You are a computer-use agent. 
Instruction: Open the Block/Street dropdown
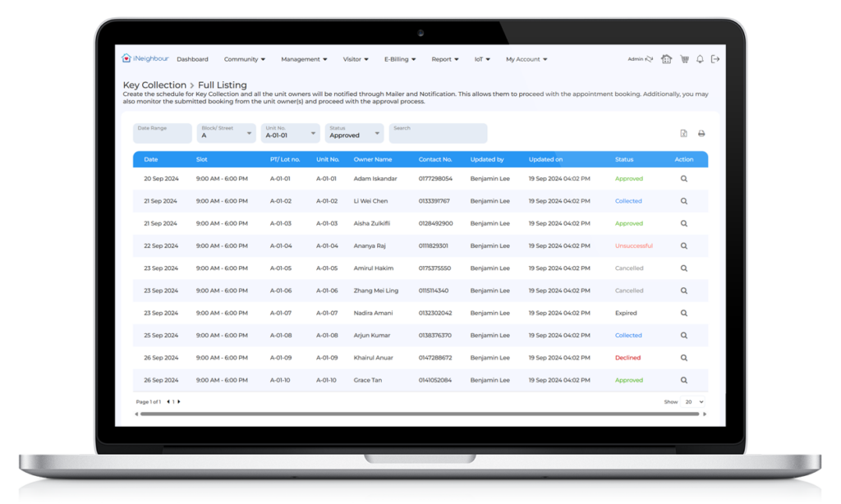(x=227, y=133)
